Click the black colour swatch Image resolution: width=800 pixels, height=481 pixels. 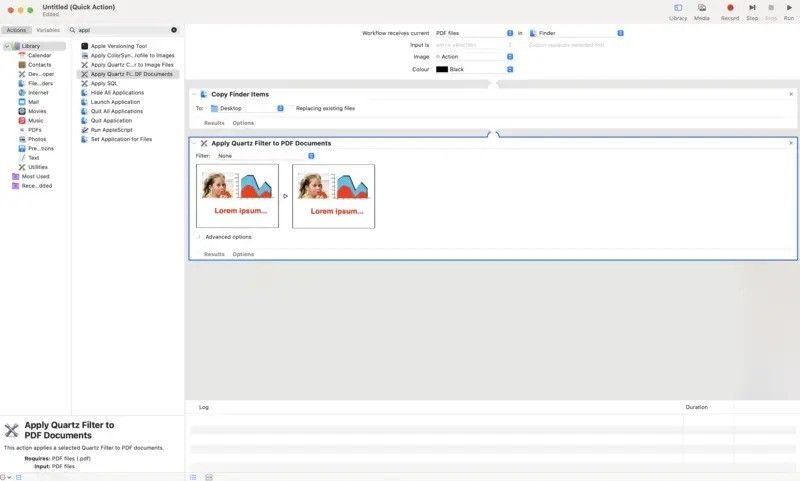click(442, 69)
